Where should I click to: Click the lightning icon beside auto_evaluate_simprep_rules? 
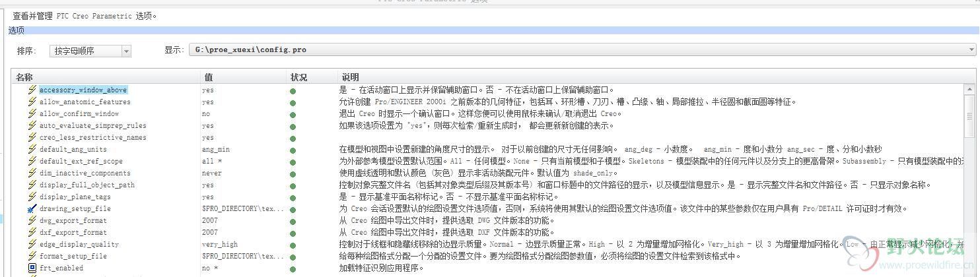[32, 125]
